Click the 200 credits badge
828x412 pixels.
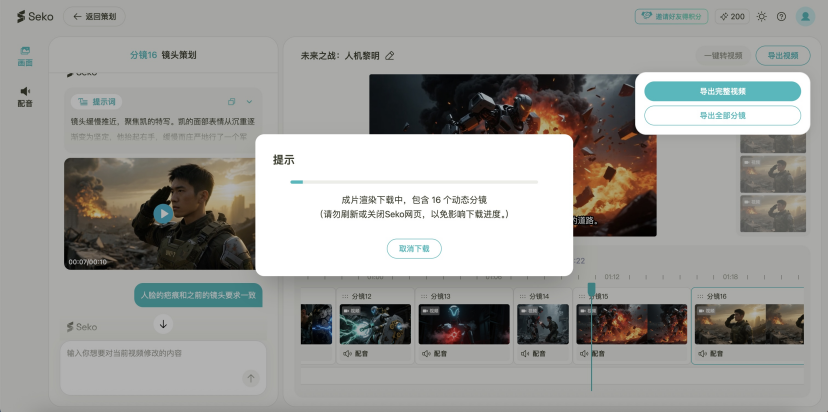[x=732, y=16]
